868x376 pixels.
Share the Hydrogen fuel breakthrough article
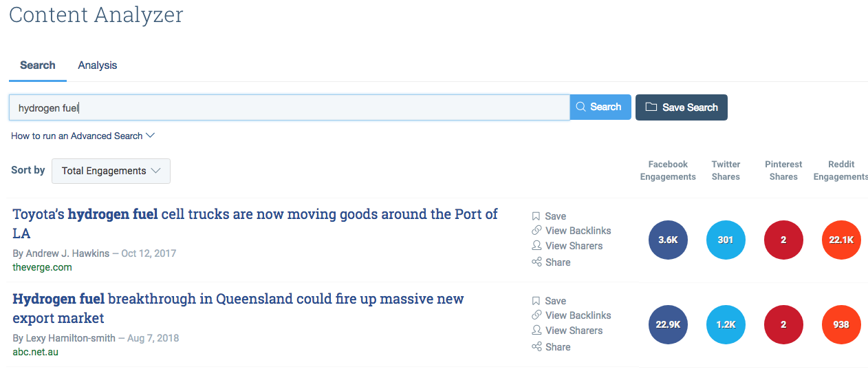[x=551, y=347]
